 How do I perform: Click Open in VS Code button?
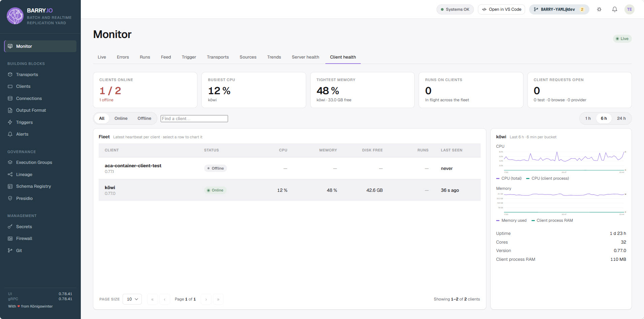click(x=502, y=9)
